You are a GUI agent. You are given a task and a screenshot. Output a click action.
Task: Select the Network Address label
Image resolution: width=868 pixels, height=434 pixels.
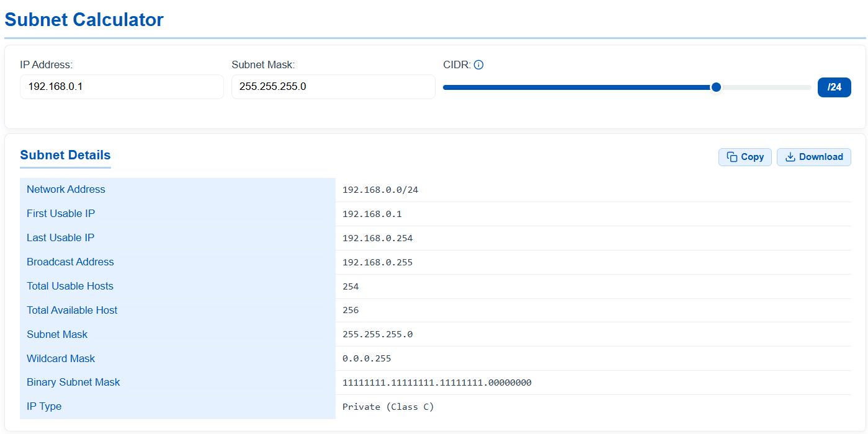coord(66,190)
